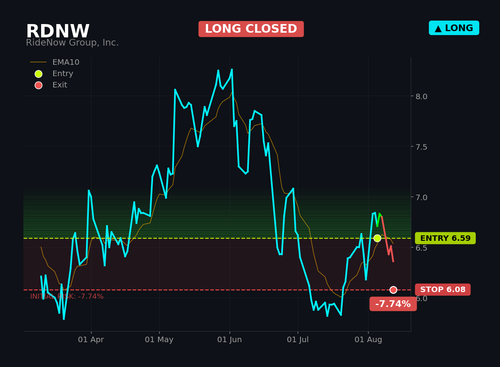Click the Exit legend marker dot

tap(38, 85)
